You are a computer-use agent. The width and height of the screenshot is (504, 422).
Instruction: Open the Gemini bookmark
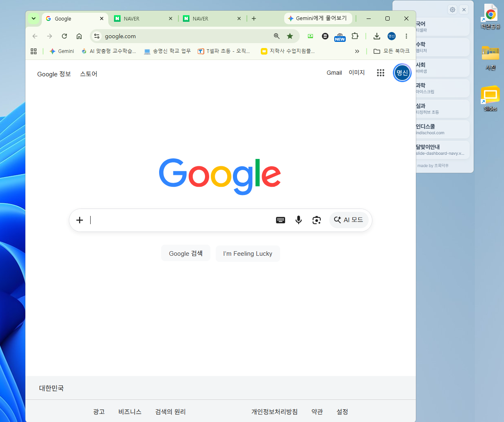point(62,51)
